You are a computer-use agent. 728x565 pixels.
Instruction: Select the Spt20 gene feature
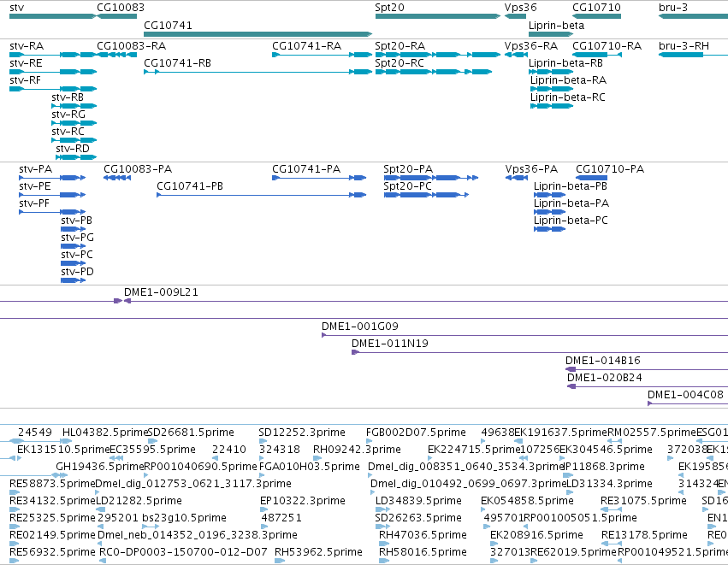(x=438, y=16)
